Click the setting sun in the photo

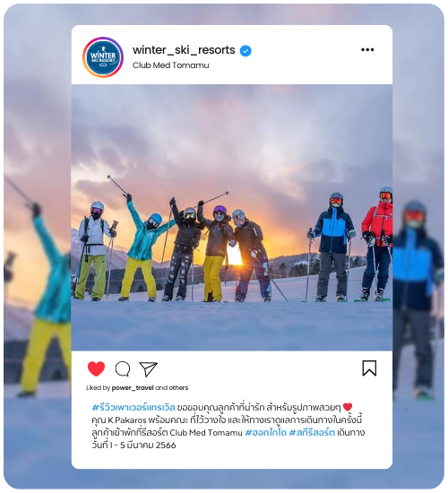[x=235, y=255]
